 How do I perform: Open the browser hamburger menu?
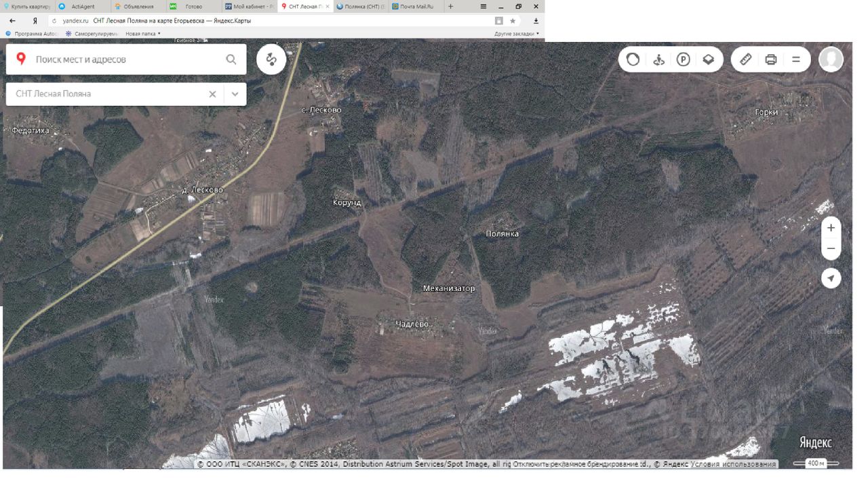click(x=483, y=6)
